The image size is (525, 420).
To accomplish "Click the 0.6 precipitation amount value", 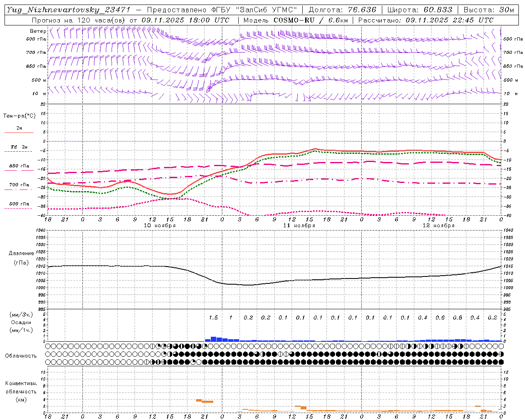I will tap(440, 318).
